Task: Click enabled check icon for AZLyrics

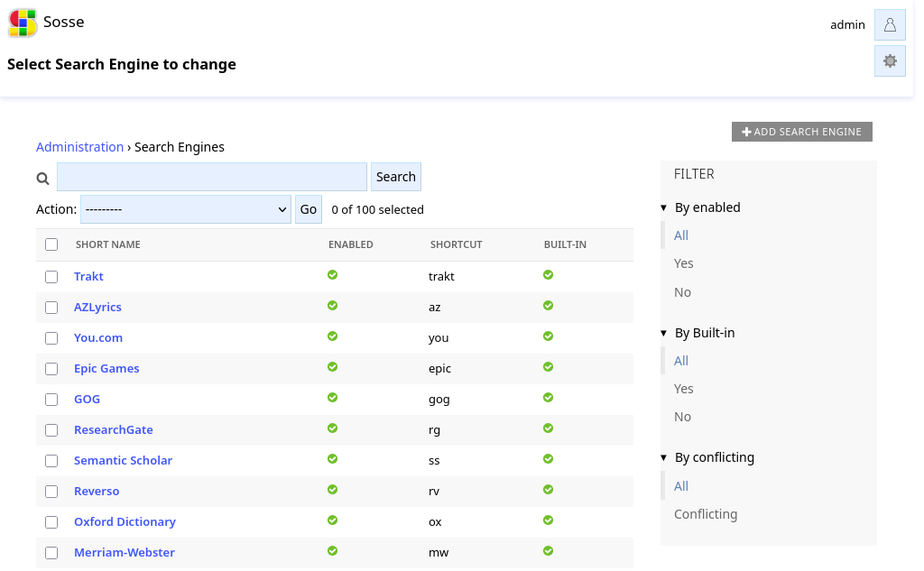Action: click(x=332, y=305)
